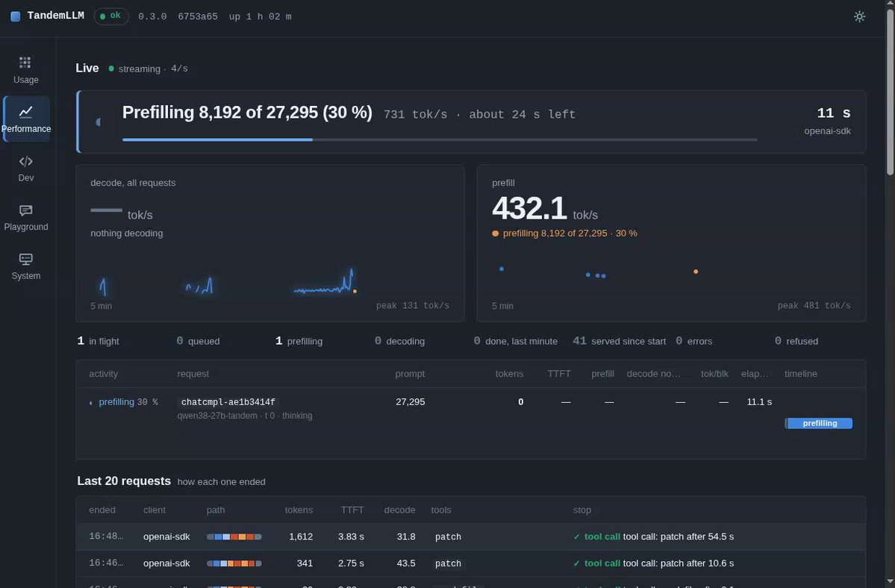Click the prefill progress bar in the banner

pyautogui.click(x=440, y=140)
